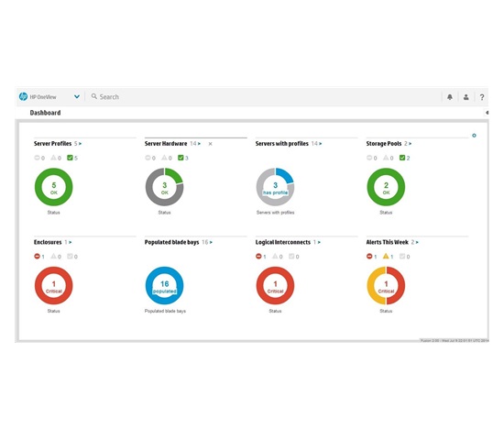
Task: Open the Servers with profiles panel title
Action: click(282, 143)
